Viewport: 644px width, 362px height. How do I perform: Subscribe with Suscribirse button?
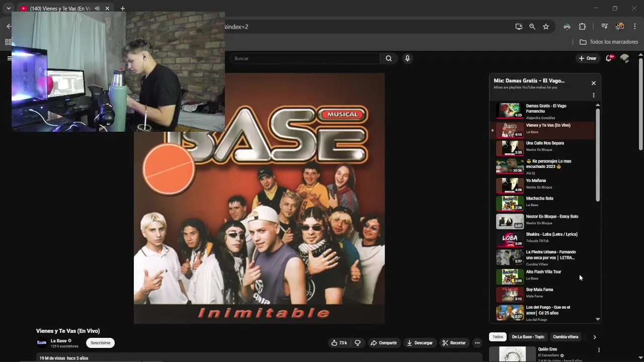click(x=100, y=343)
